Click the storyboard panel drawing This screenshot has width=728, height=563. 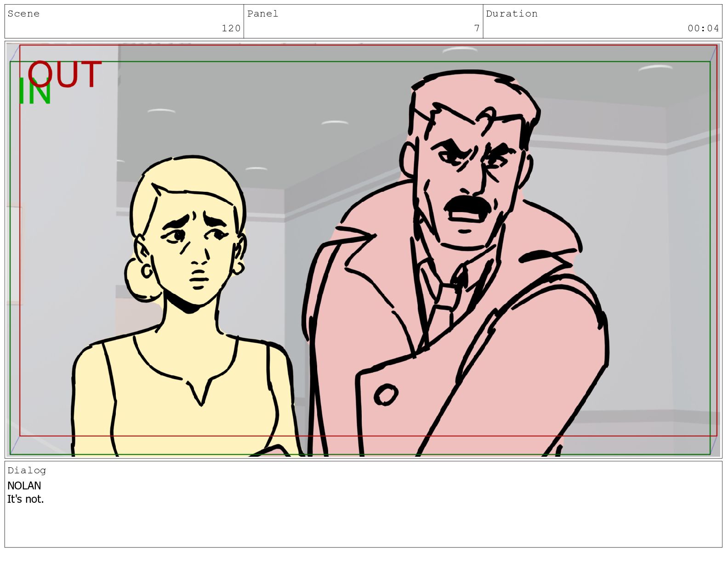[363, 249]
